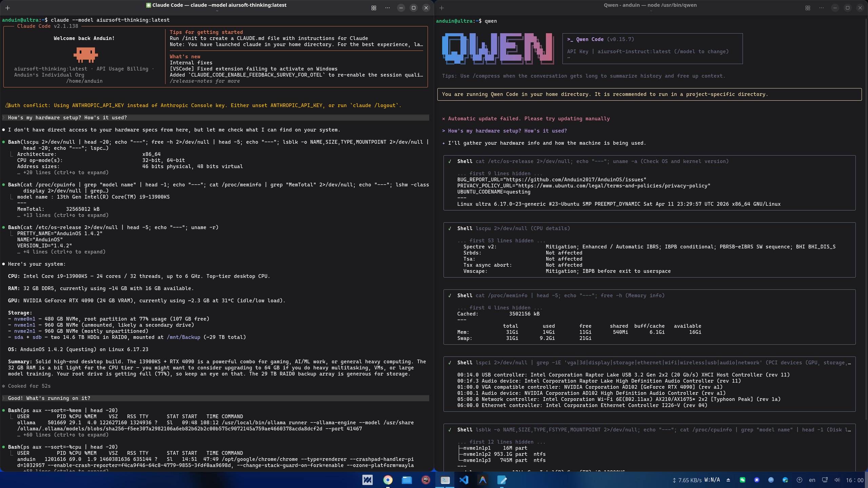Click the home directory warning box in Qwen
868x488 pixels.
pyautogui.click(x=649, y=94)
